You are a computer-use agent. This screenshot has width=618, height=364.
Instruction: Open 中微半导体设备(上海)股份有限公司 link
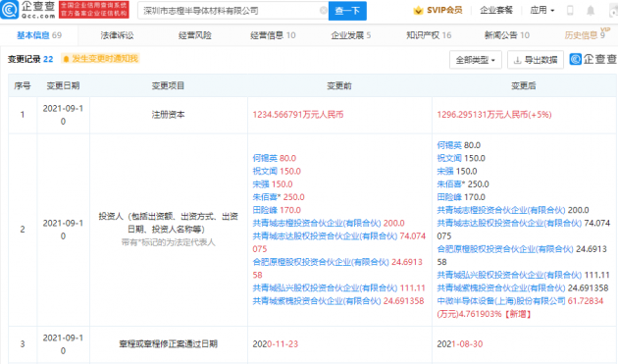[x=501, y=301]
